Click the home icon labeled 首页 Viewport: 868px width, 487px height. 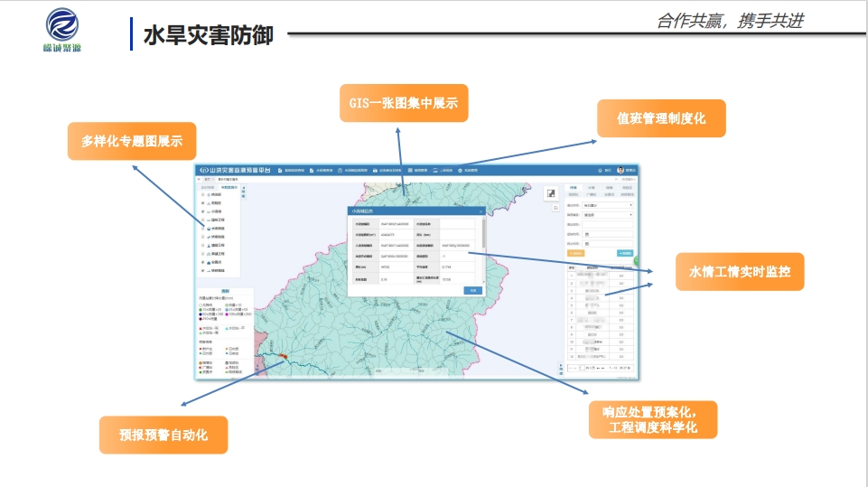pyautogui.click(x=601, y=170)
